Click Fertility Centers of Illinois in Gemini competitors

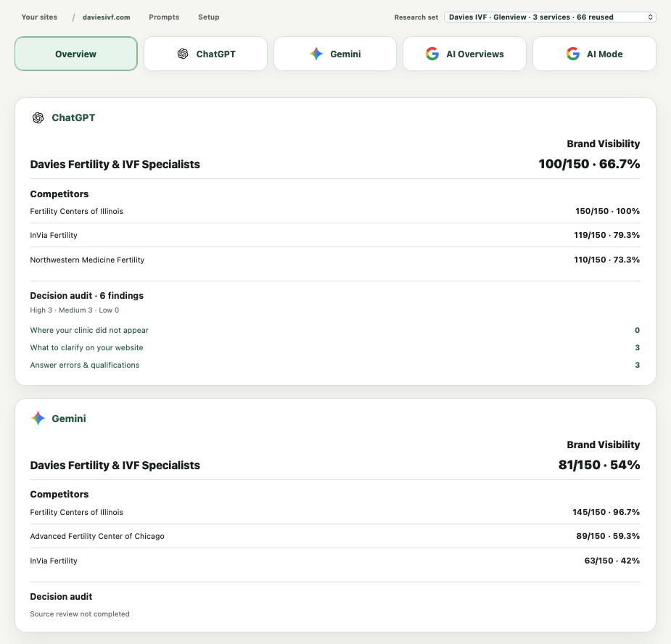(x=77, y=512)
